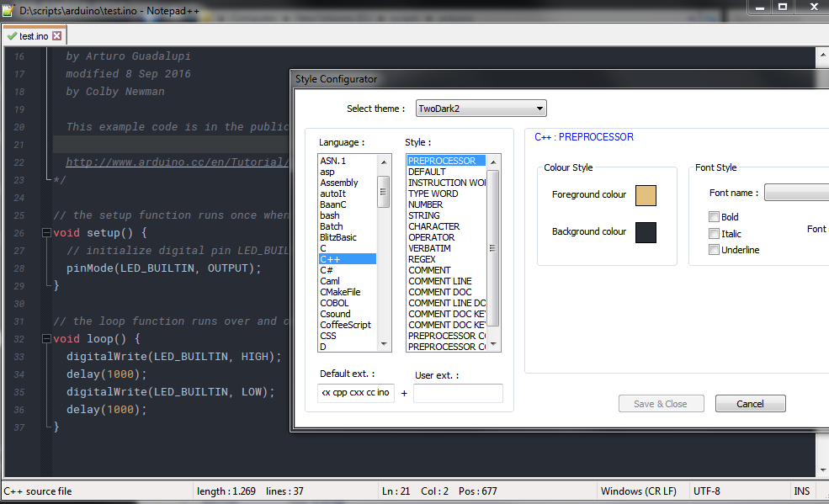
Task: Select the PREPROCESSOR style at the top of the list
Action: (x=446, y=161)
